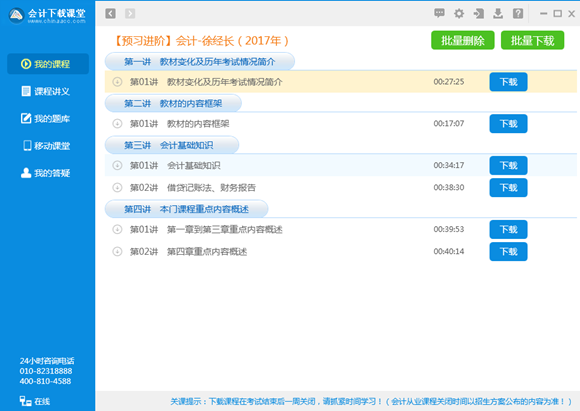Click status icon for 第一章到第三章重点内容概述 row
580x411 pixels.
[x=117, y=229]
